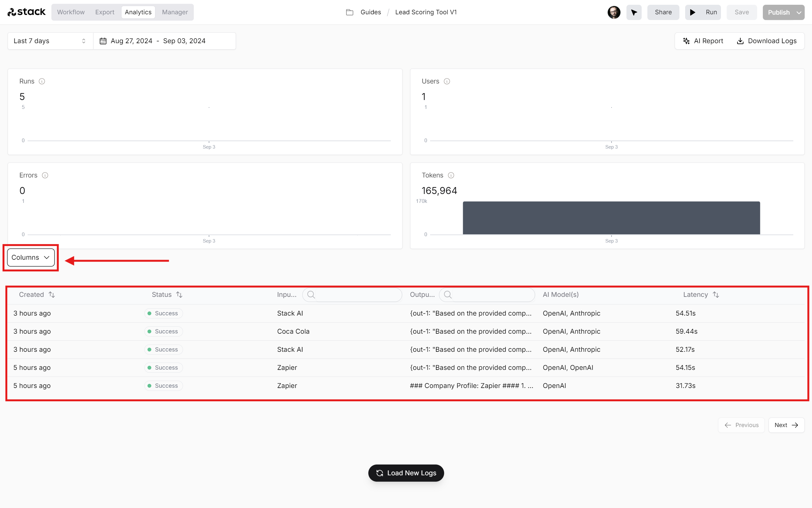Viewport: 812px width, 508px height.
Task: Click the Run button
Action: [703, 12]
